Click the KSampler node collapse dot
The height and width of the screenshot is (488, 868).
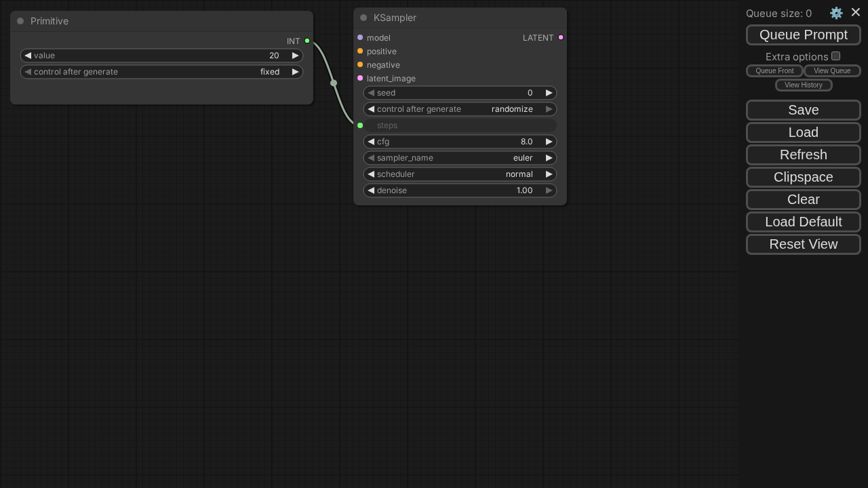pyautogui.click(x=363, y=18)
